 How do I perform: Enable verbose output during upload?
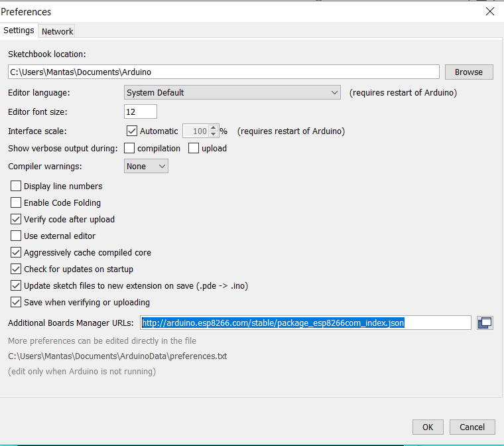coord(194,149)
